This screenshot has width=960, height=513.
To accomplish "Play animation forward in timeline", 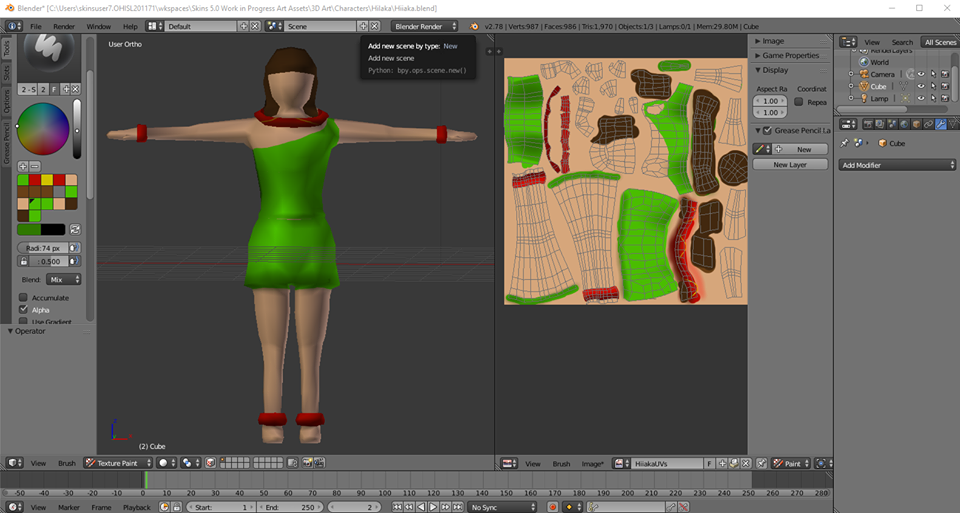I will point(433,507).
